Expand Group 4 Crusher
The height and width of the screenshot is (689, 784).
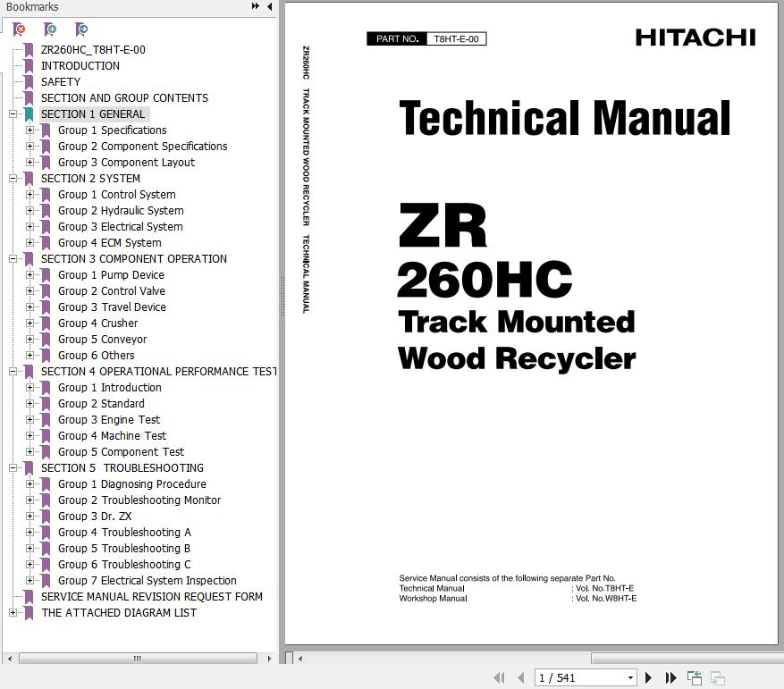(x=30, y=323)
